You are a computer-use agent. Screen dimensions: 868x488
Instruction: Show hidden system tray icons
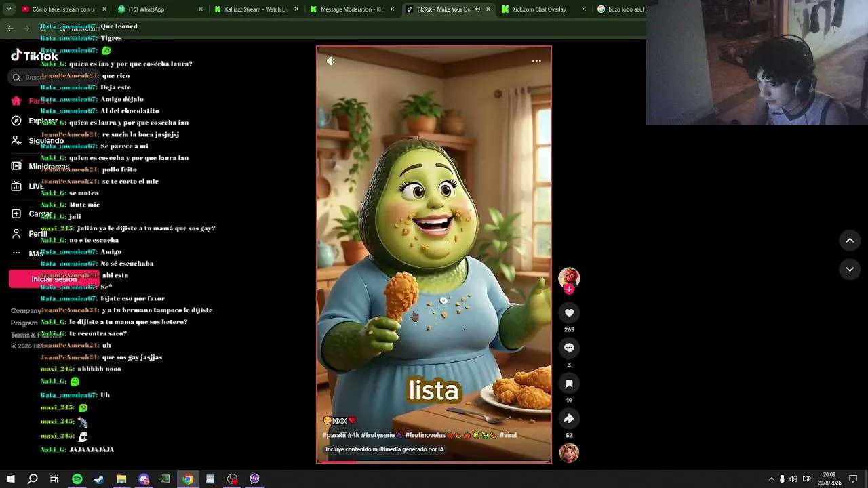pos(771,479)
